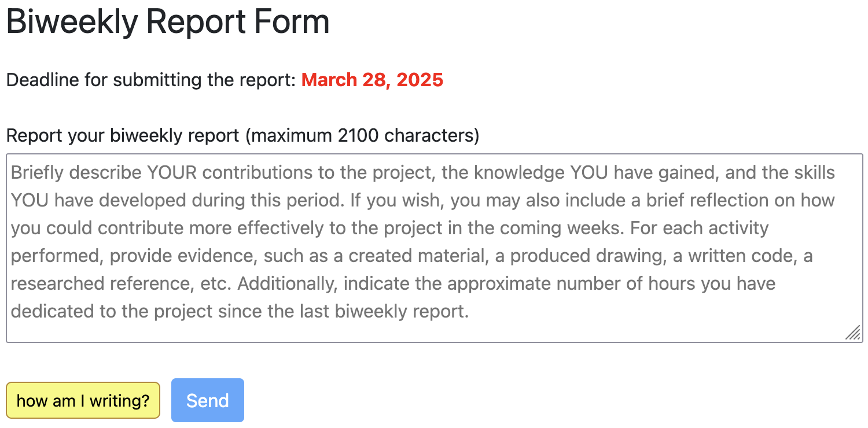Click the textarea resize handle

tap(852, 333)
